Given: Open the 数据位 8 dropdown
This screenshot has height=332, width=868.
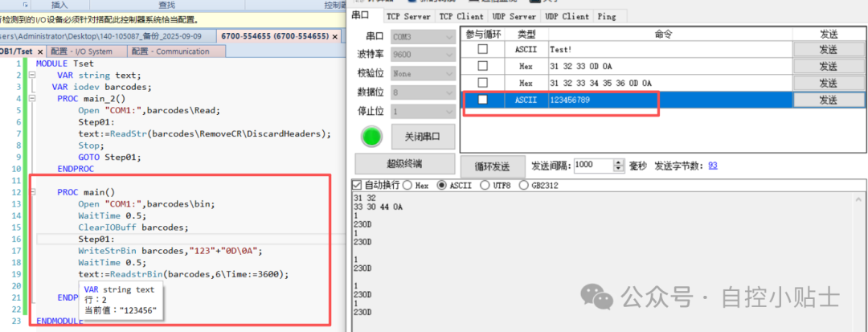Looking at the screenshot, I should (423, 92).
